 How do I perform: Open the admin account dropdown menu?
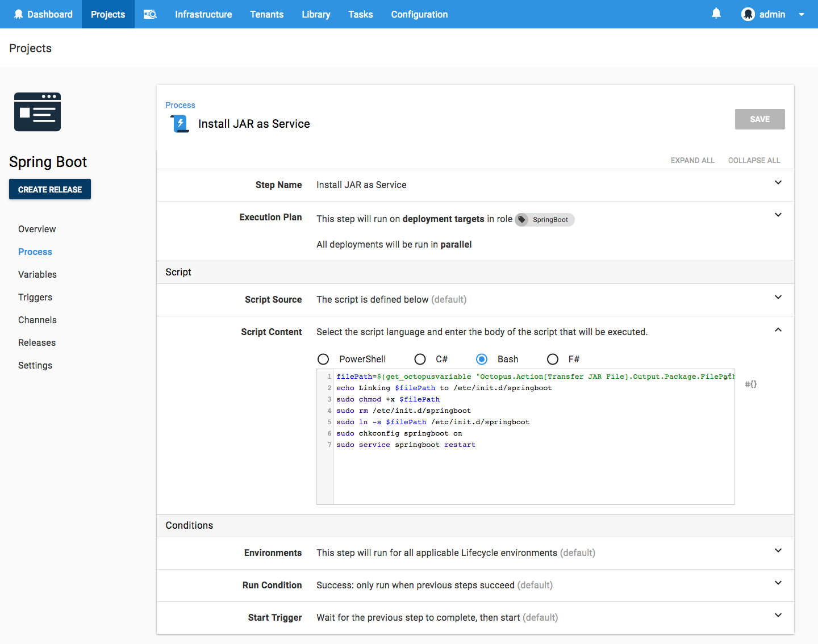(x=802, y=14)
